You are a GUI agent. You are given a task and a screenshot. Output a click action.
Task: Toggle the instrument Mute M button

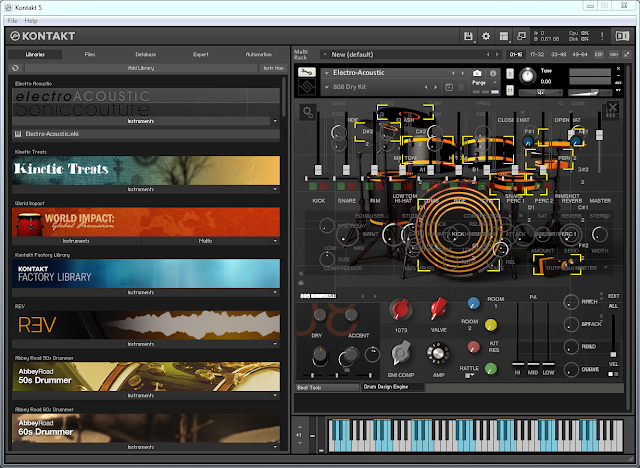click(x=510, y=90)
